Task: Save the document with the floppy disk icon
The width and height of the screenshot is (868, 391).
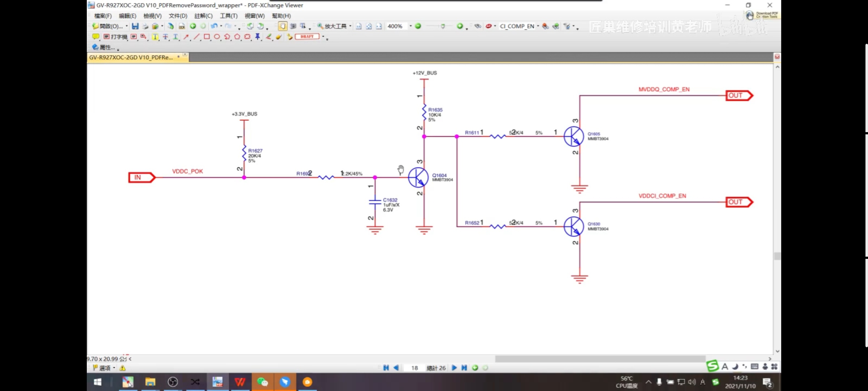Action: click(x=135, y=26)
